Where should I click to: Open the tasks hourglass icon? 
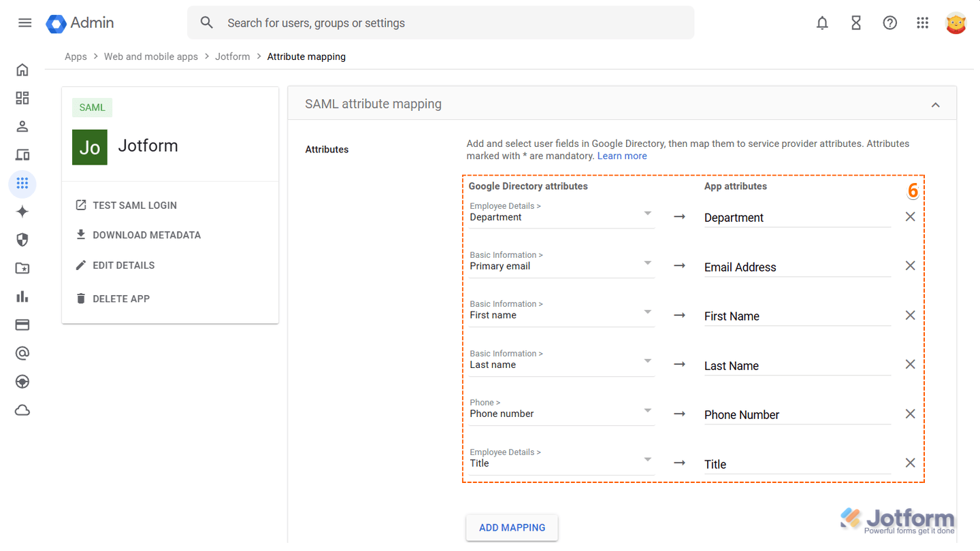[x=856, y=23]
